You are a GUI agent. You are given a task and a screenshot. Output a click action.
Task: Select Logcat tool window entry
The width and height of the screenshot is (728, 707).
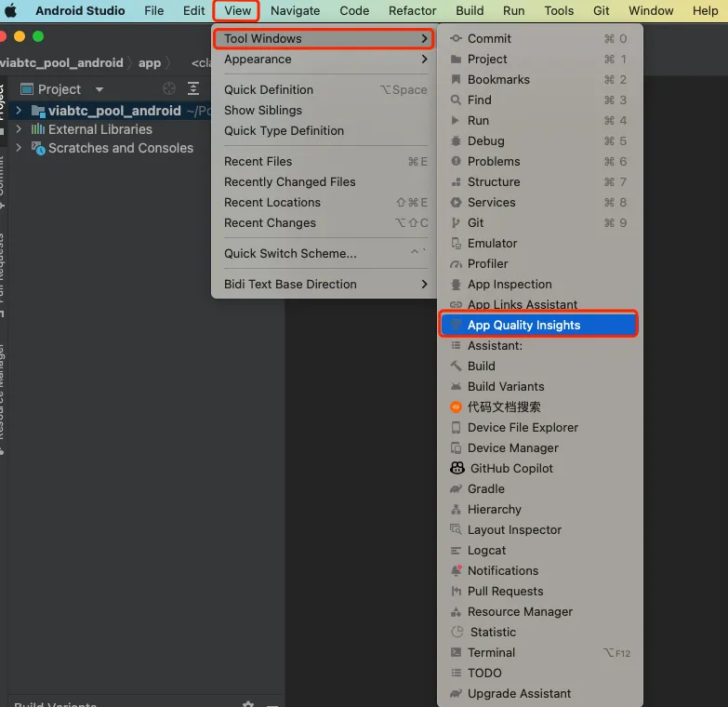coord(540,550)
